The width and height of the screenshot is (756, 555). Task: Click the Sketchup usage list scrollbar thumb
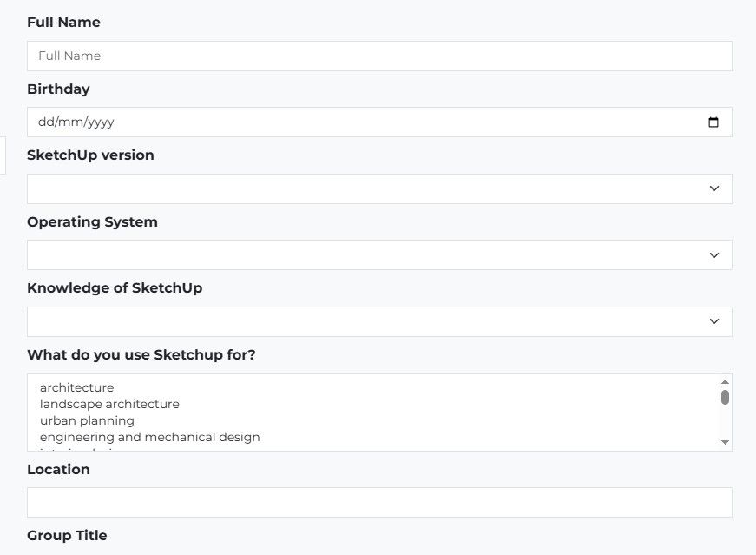[x=725, y=397]
